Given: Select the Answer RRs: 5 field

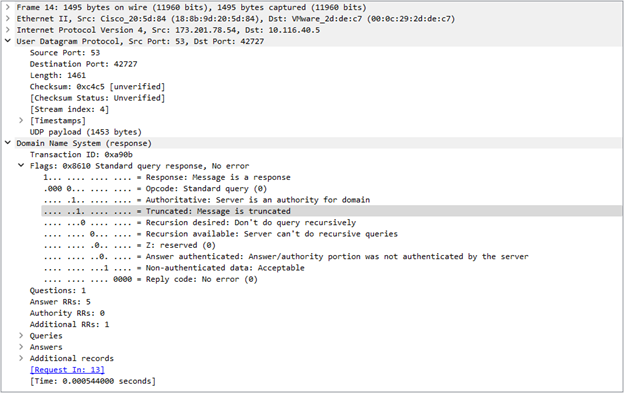Looking at the screenshot, I should pos(60,302).
